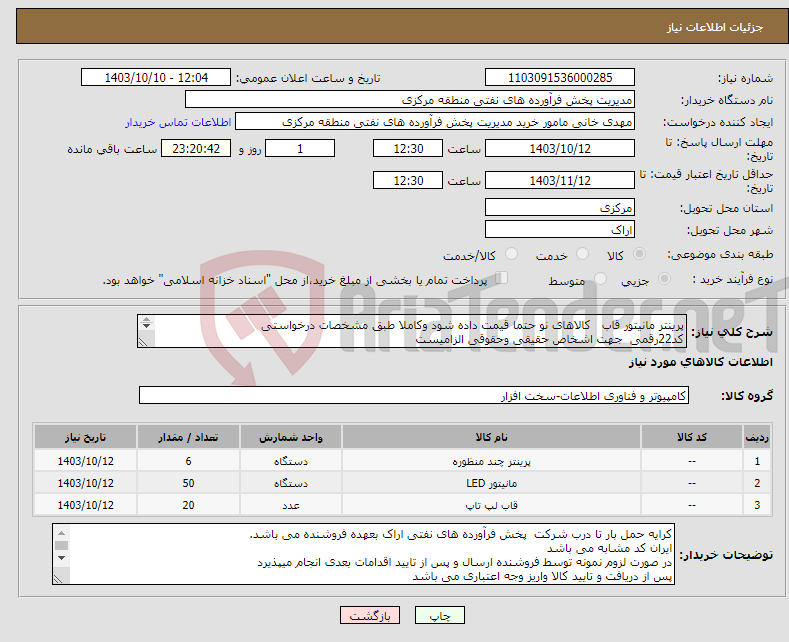This screenshot has height=642, width=789.
Task: Click the price validity time 12:30 field
Action: (408, 180)
